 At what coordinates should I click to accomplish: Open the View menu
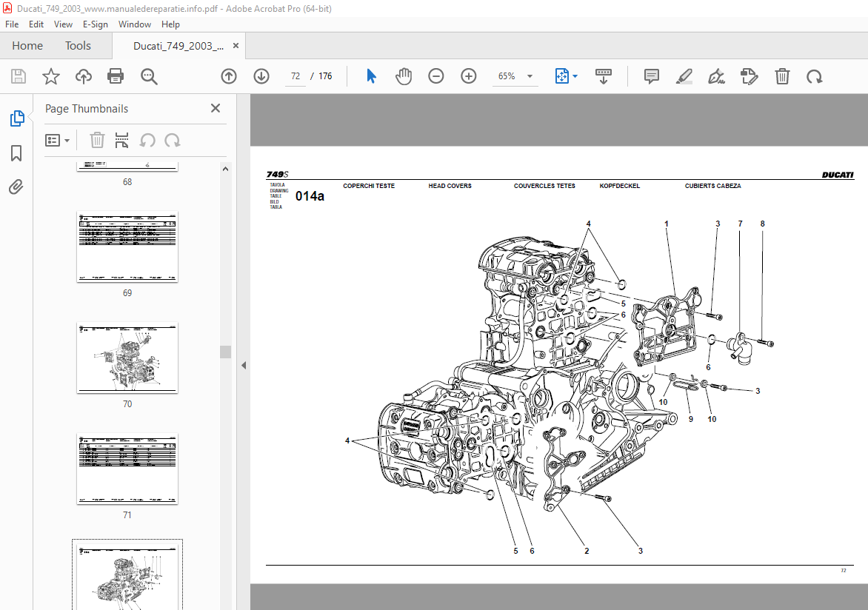[x=63, y=24]
